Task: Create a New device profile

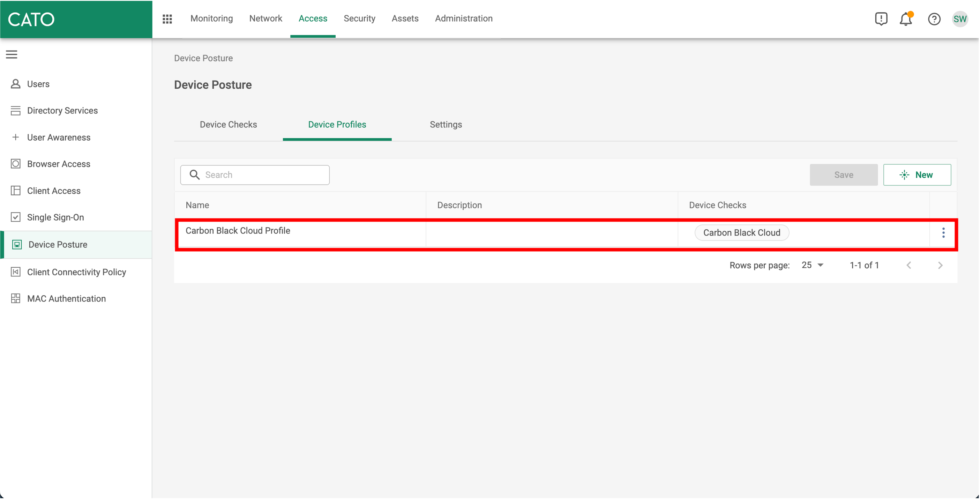Action: (917, 175)
